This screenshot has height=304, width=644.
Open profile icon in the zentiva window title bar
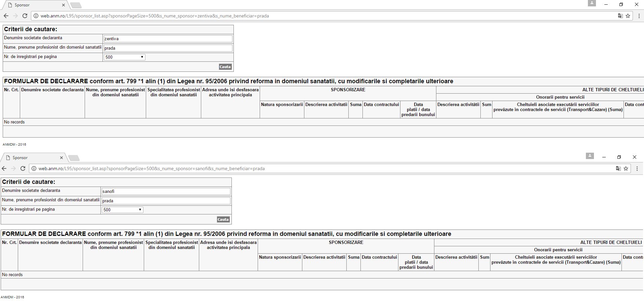click(592, 3)
